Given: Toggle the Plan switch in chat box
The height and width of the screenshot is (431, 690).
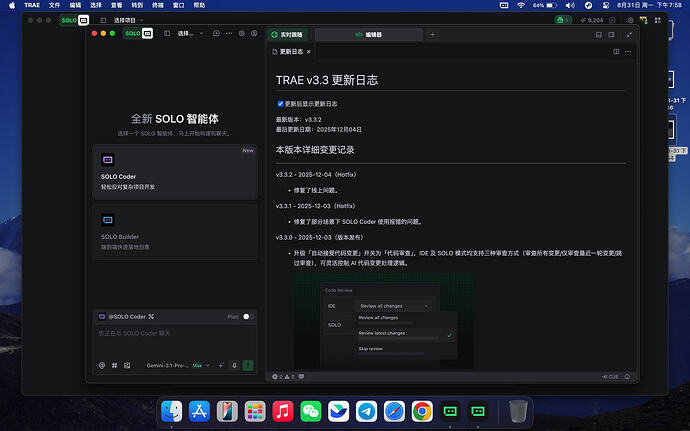Looking at the screenshot, I should [248, 317].
